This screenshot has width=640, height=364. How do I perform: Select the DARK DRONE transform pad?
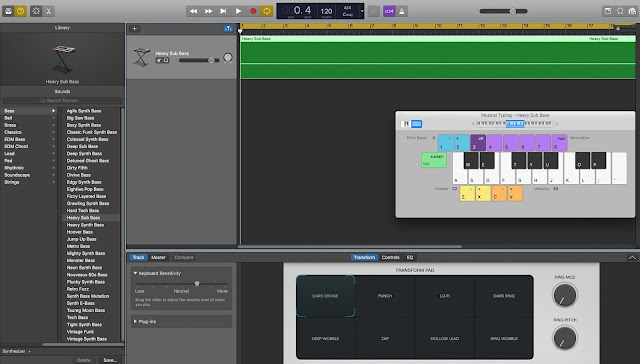pos(325,296)
